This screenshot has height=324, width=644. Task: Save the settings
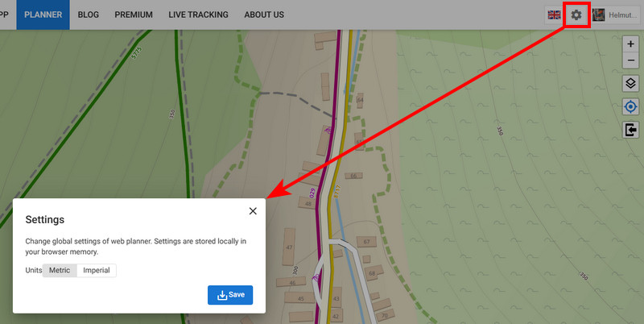[x=230, y=295]
